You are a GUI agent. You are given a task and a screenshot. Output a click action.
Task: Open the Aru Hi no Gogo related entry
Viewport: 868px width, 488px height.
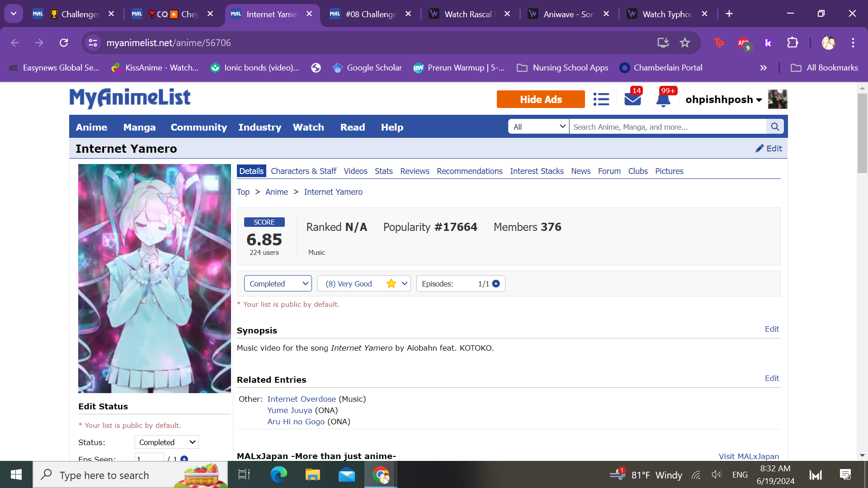296,422
